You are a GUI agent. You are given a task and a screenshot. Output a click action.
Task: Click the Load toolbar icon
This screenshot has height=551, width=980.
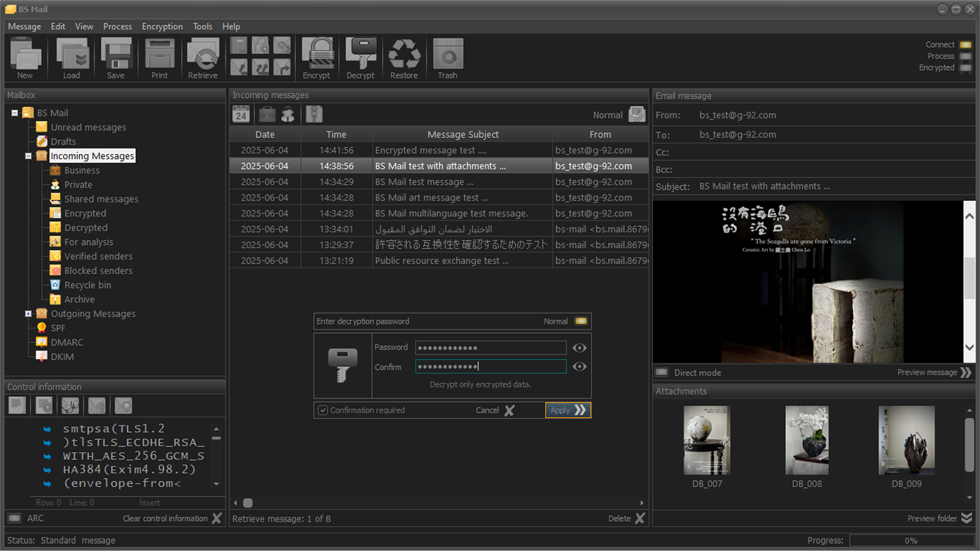(71, 58)
